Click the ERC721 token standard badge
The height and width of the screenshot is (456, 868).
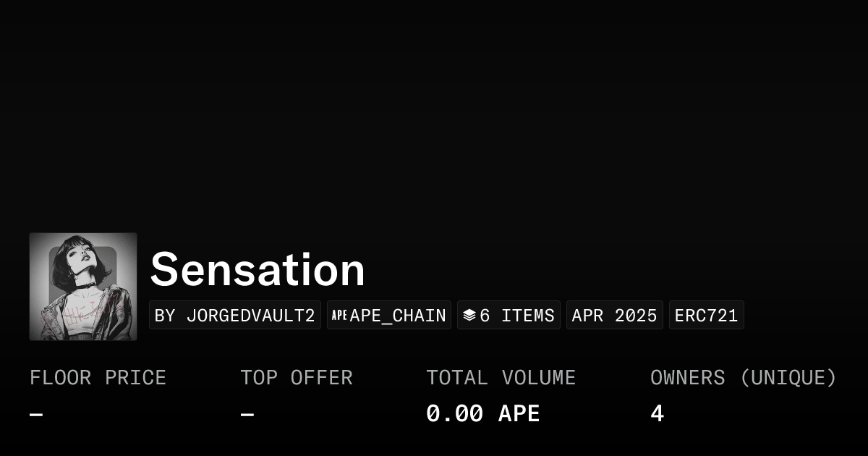click(x=706, y=316)
